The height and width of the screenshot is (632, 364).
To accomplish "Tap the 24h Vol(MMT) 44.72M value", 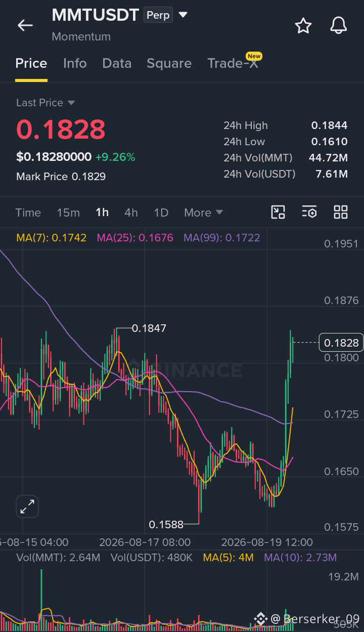I will tap(328, 158).
